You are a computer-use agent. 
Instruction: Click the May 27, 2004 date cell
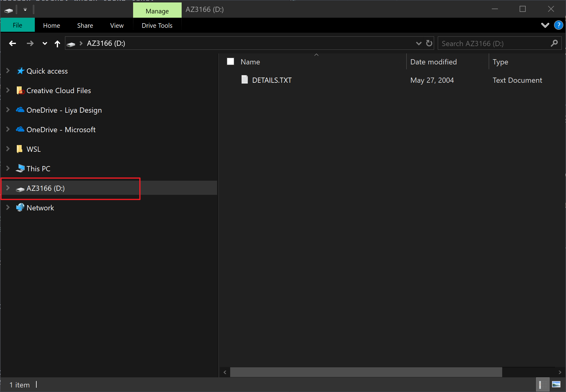(432, 80)
